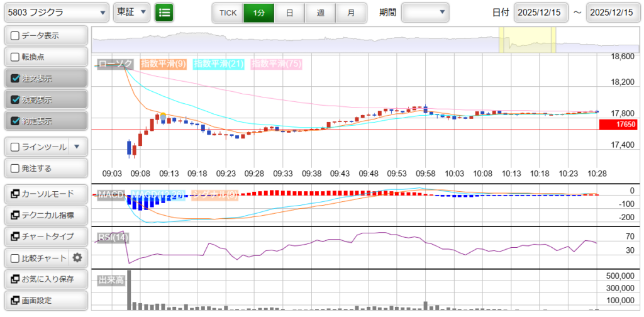Open the comparison chart gear settings

[x=77, y=257]
